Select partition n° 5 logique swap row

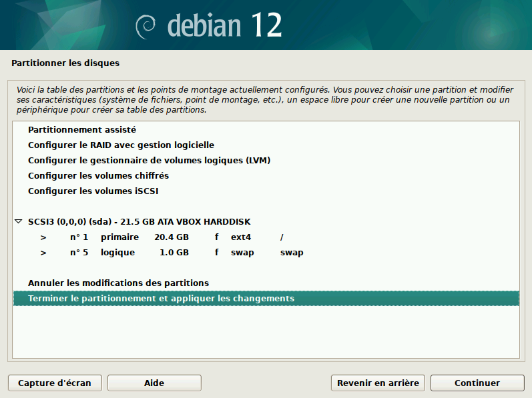tap(266, 253)
